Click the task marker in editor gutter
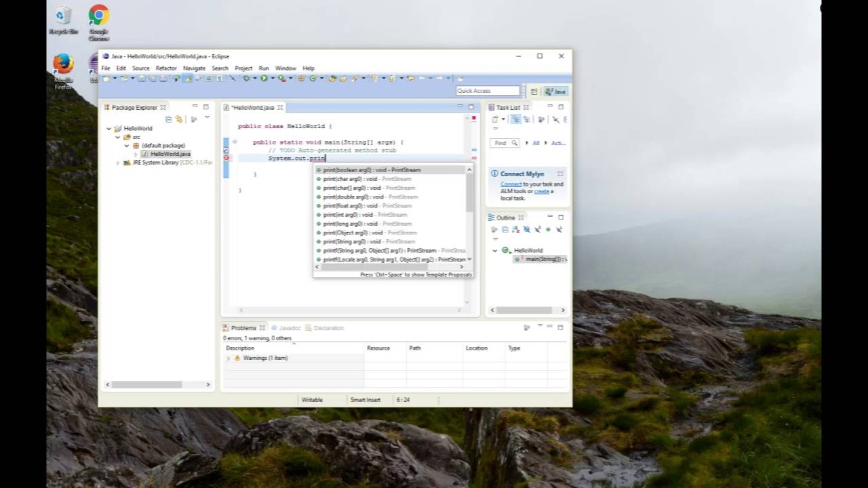This screenshot has width=868, height=488. [x=226, y=150]
